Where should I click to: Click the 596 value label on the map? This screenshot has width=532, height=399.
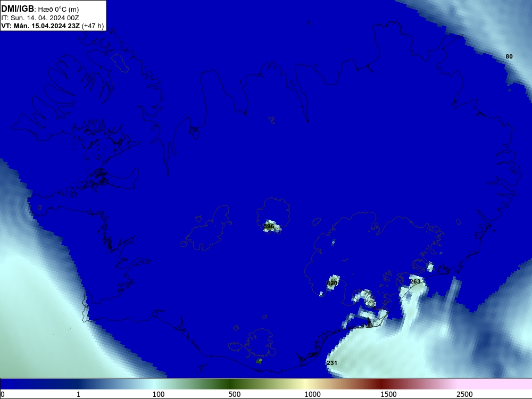tap(269, 226)
